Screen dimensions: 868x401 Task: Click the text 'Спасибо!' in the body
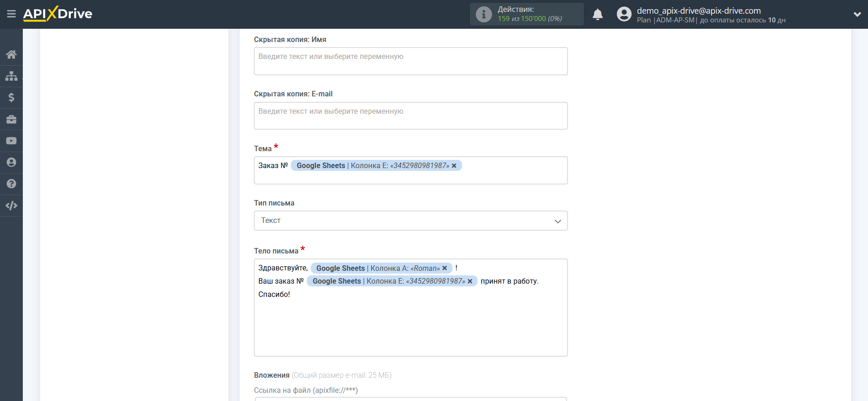point(274,294)
